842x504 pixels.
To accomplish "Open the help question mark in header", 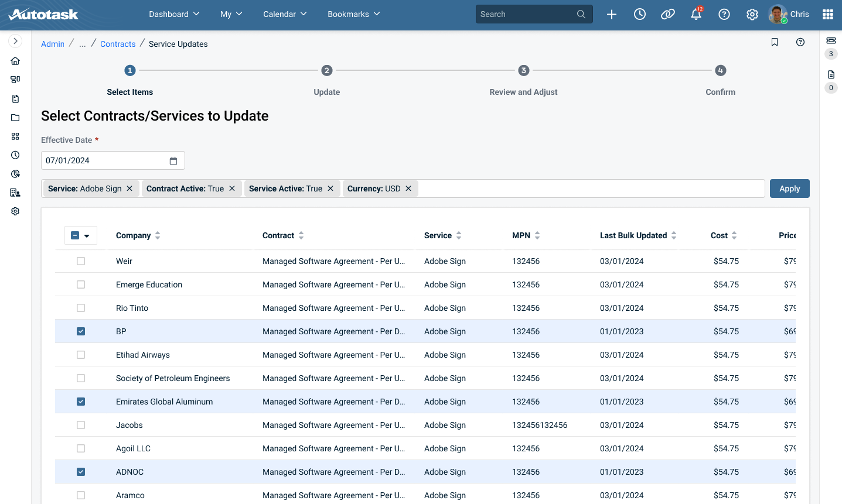I will (724, 14).
